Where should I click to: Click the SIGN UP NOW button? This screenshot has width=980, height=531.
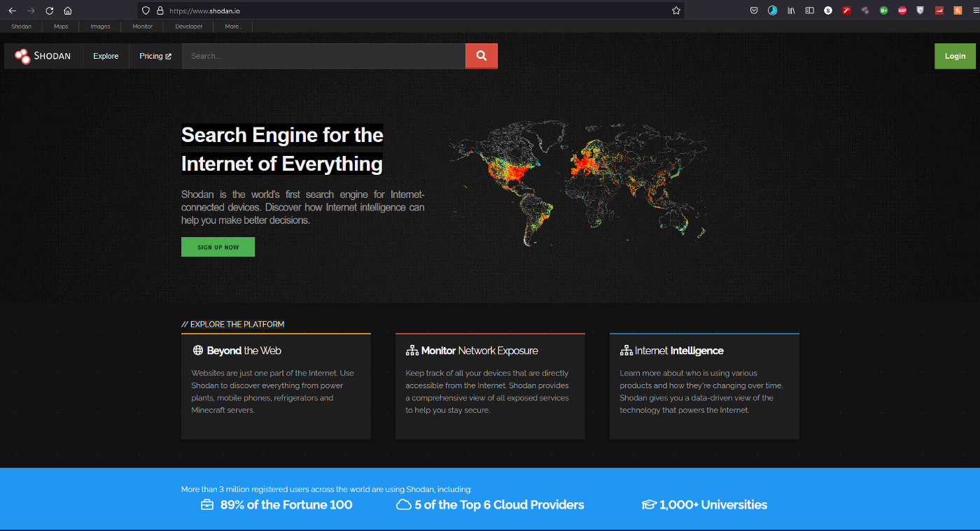pos(218,247)
